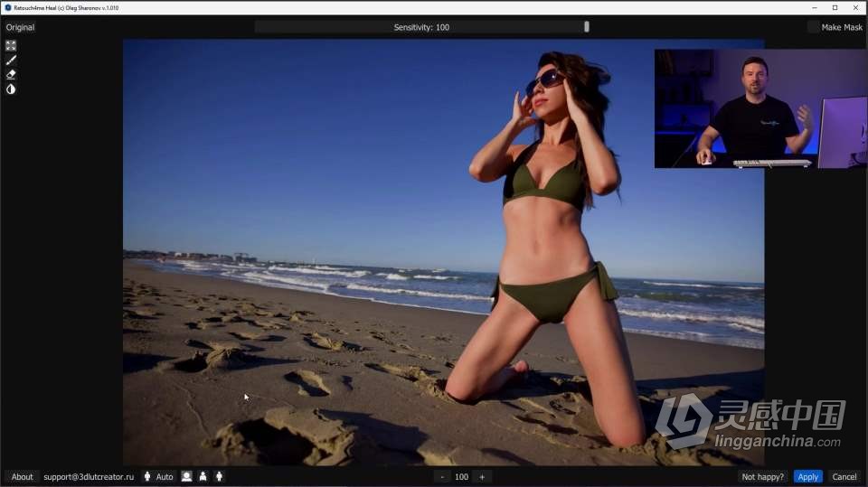
Task: Toggle the Original view
Action: pos(20,27)
